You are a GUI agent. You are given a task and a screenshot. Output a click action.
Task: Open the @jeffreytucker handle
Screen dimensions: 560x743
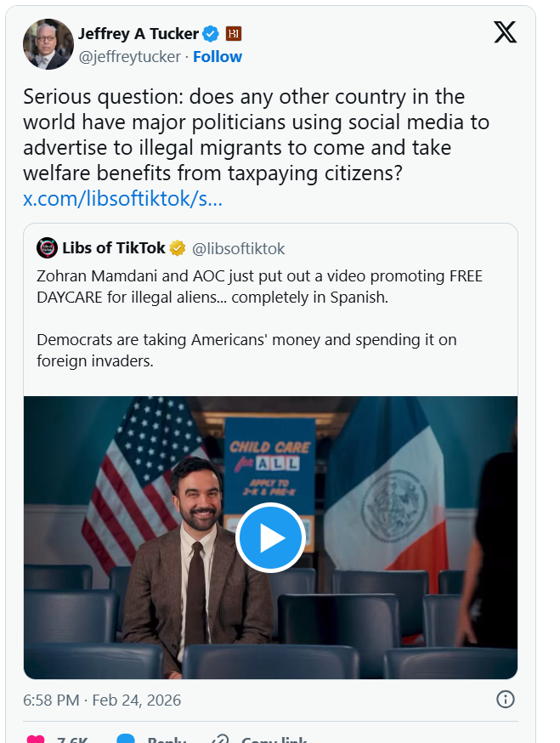click(x=129, y=57)
